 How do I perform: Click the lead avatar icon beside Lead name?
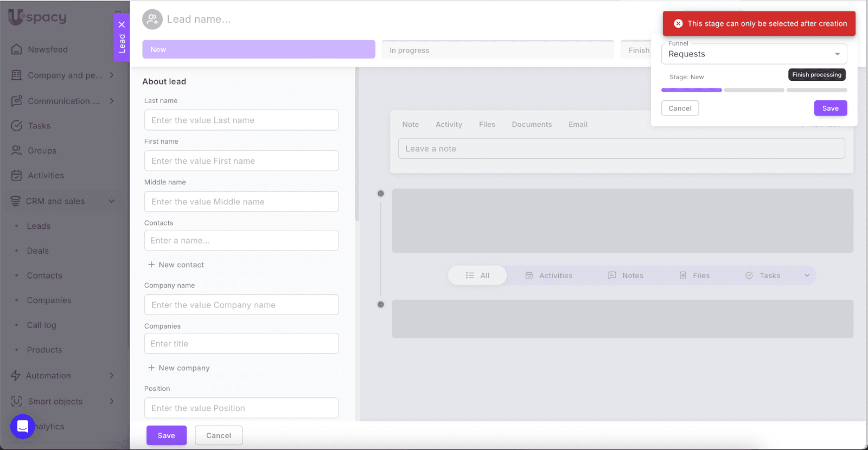[x=152, y=20]
